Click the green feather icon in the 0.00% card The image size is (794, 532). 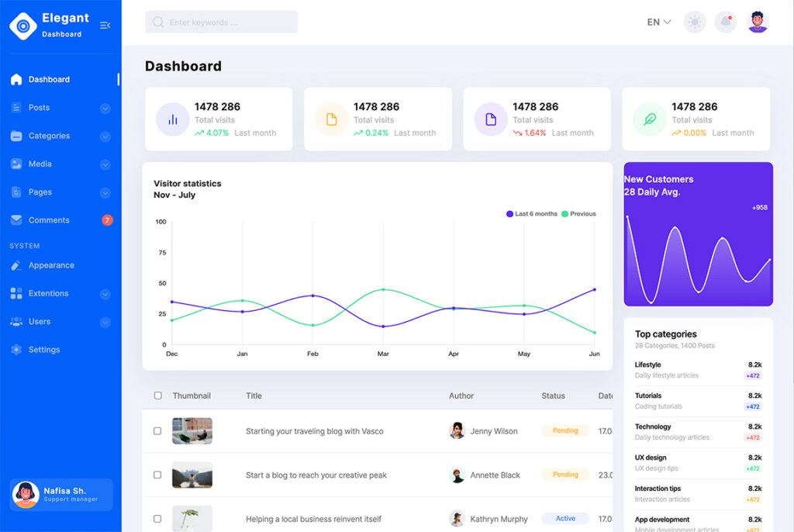pyautogui.click(x=650, y=119)
